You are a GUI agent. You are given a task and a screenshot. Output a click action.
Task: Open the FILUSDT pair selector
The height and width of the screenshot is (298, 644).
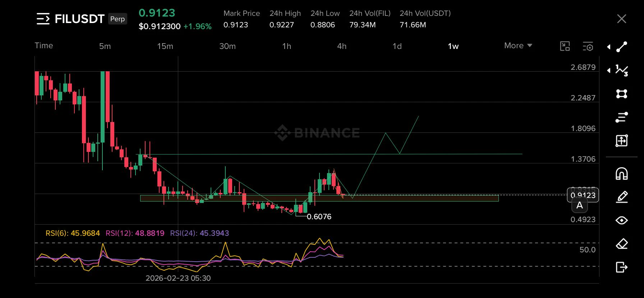[79, 19]
